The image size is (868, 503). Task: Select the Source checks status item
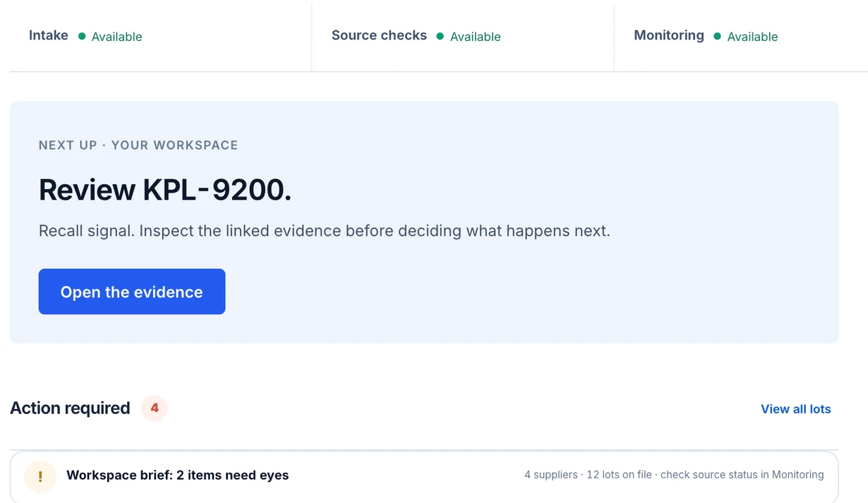[x=463, y=36]
